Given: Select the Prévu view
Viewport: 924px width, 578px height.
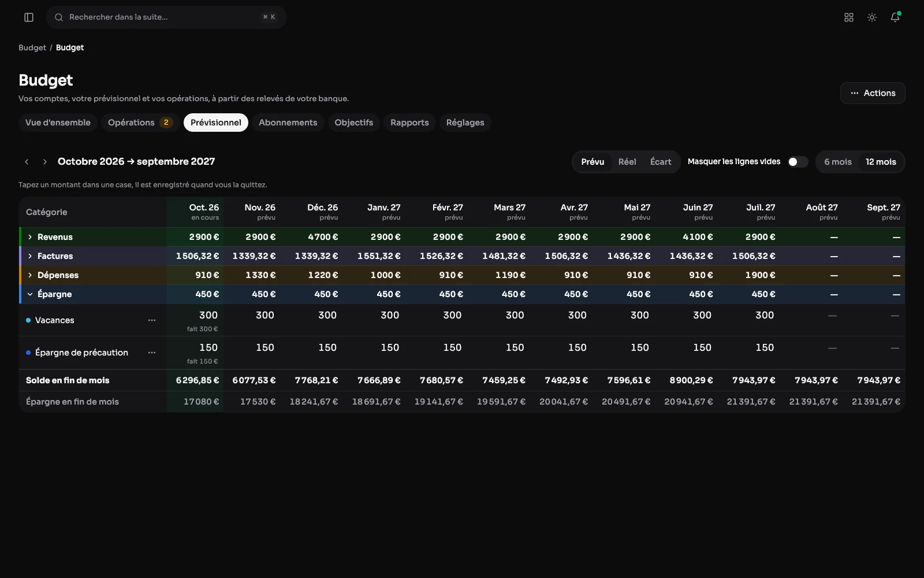Looking at the screenshot, I should coord(593,162).
